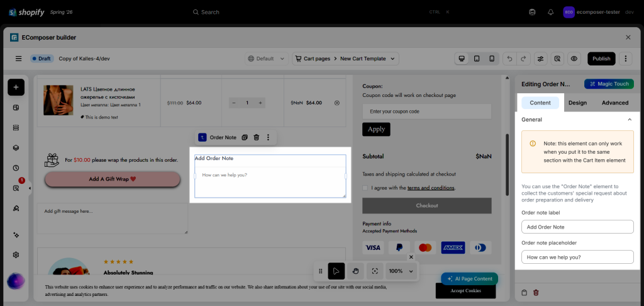Open the three-dot menu beside Publish
Image resolution: width=644 pixels, height=306 pixels.
(626, 59)
